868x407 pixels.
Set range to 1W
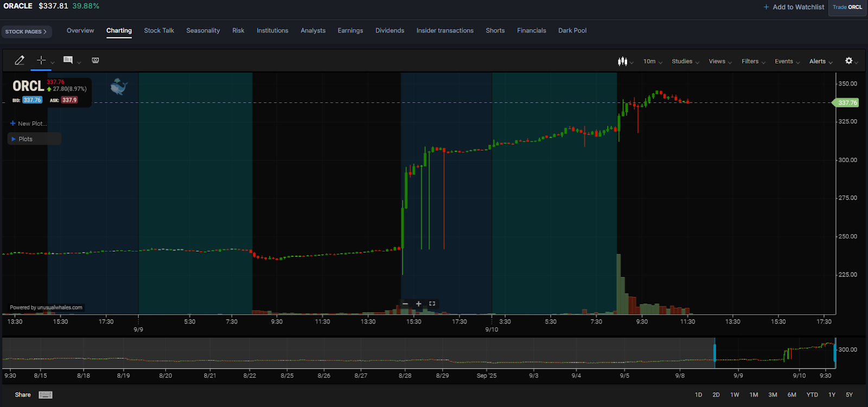[x=735, y=395]
